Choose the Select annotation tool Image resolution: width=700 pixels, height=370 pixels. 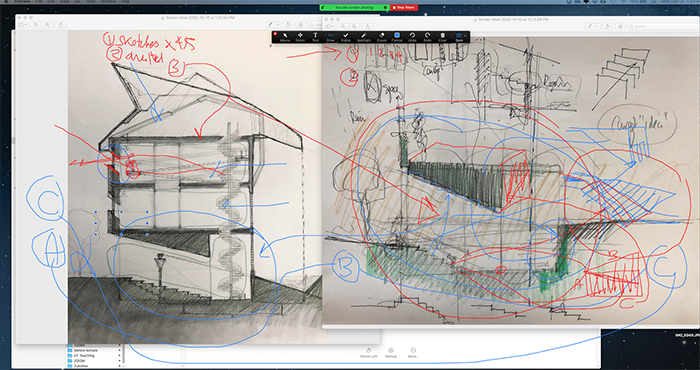pos(300,37)
